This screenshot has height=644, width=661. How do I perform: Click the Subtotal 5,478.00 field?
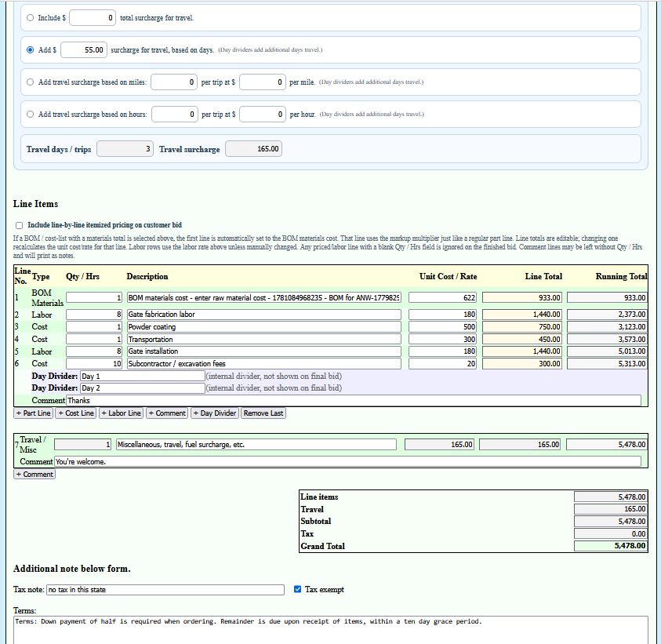tap(610, 522)
